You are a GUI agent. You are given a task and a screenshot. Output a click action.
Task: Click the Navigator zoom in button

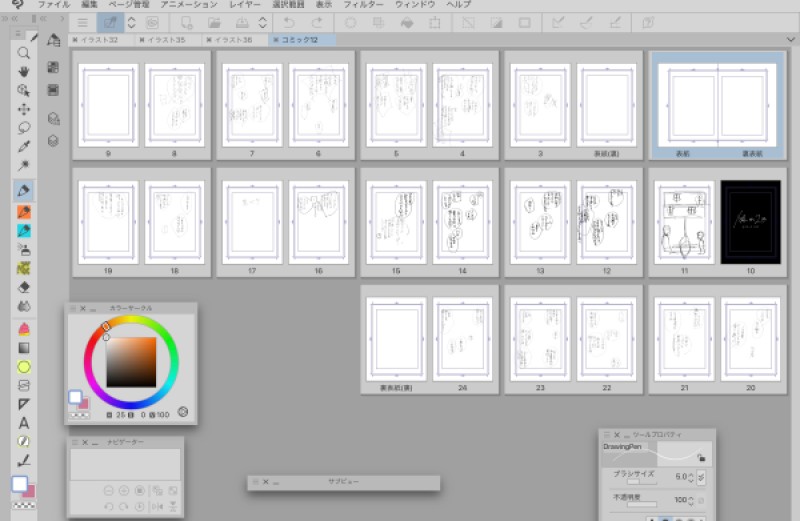[x=124, y=491]
